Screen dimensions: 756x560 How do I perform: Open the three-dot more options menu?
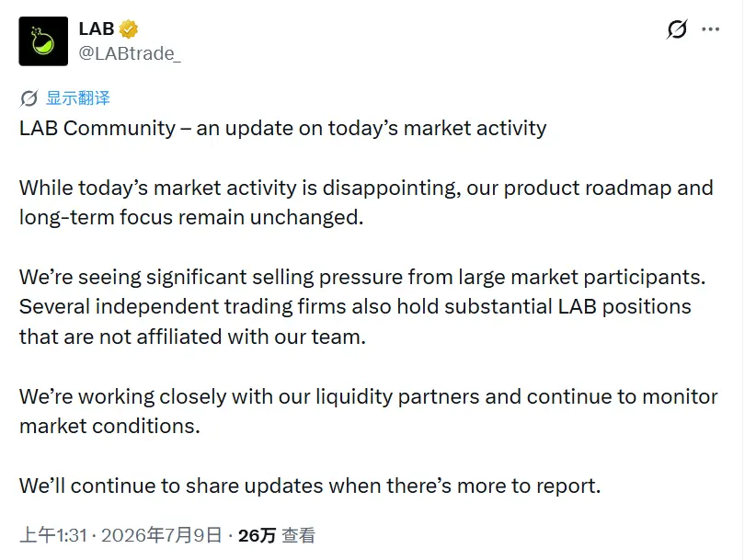click(x=711, y=29)
